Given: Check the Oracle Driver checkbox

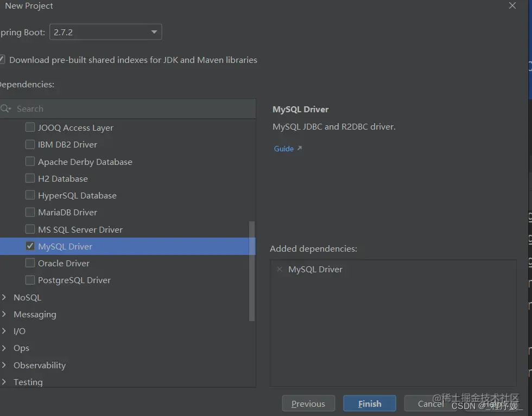Looking at the screenshot, I should [30, 263].
